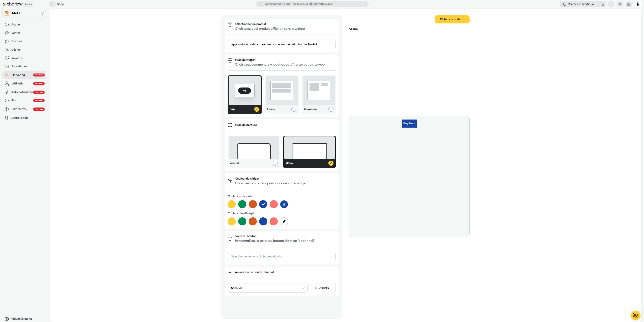This screenshot has height=322, width=644.
Task: Click custom background color pencil icon
Action: click(x=284, y=221)
